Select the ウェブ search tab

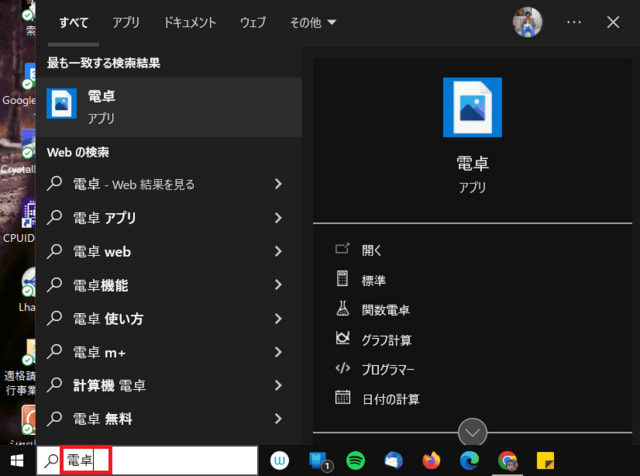click(253, 22)
